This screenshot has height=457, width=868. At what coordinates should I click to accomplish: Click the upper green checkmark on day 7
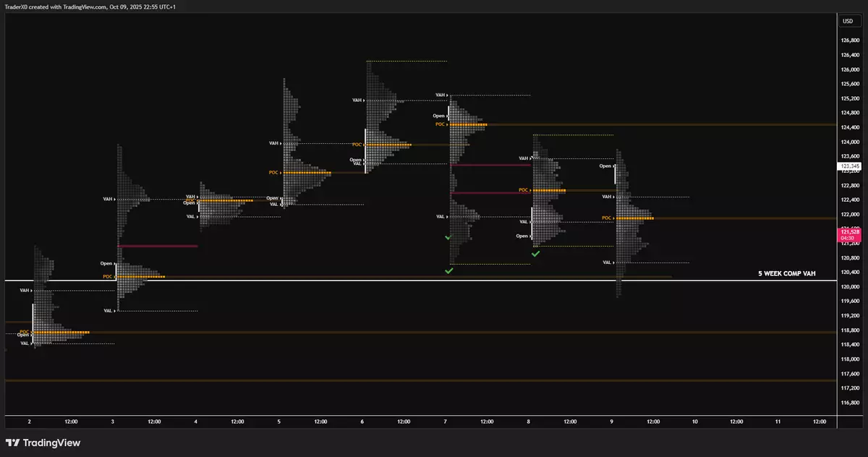coord(448,237)
